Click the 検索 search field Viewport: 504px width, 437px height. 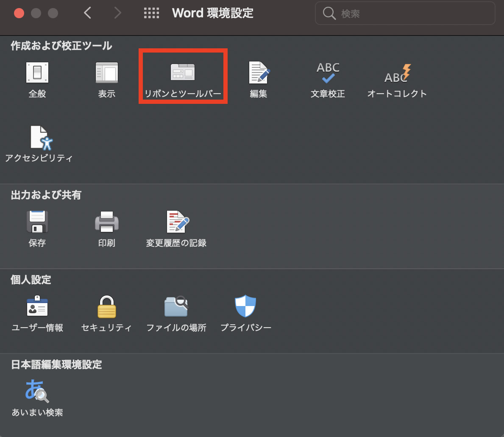point(405,13)
